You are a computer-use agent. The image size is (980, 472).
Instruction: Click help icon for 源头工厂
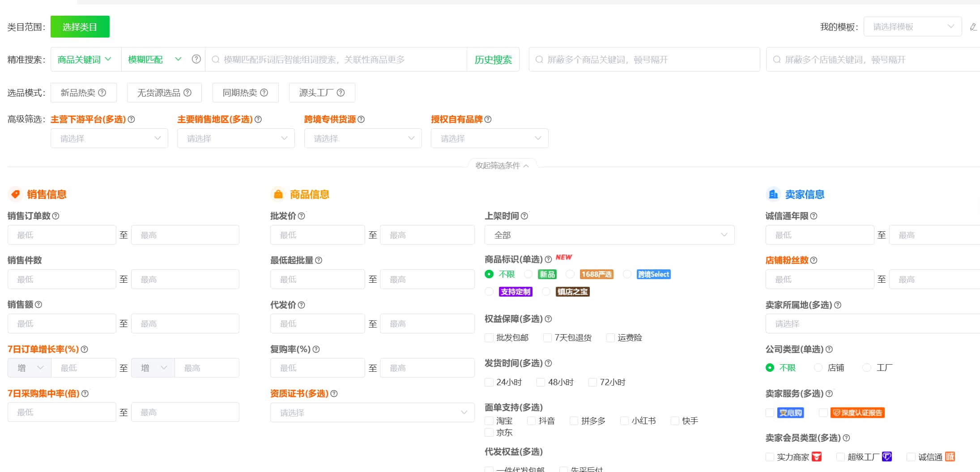(x=341, y=93)
